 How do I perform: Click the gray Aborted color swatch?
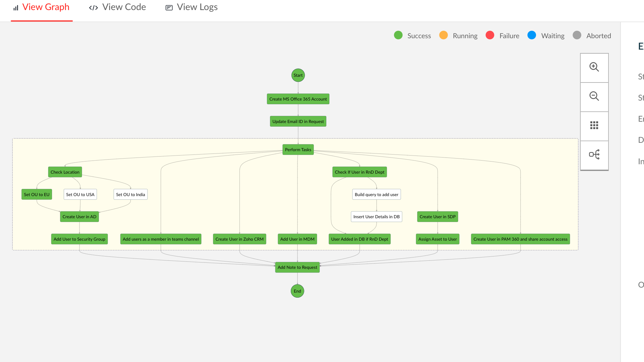coord(577,35)
